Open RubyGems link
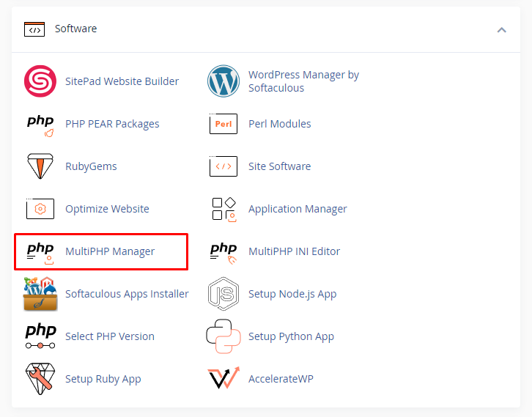 91,166
